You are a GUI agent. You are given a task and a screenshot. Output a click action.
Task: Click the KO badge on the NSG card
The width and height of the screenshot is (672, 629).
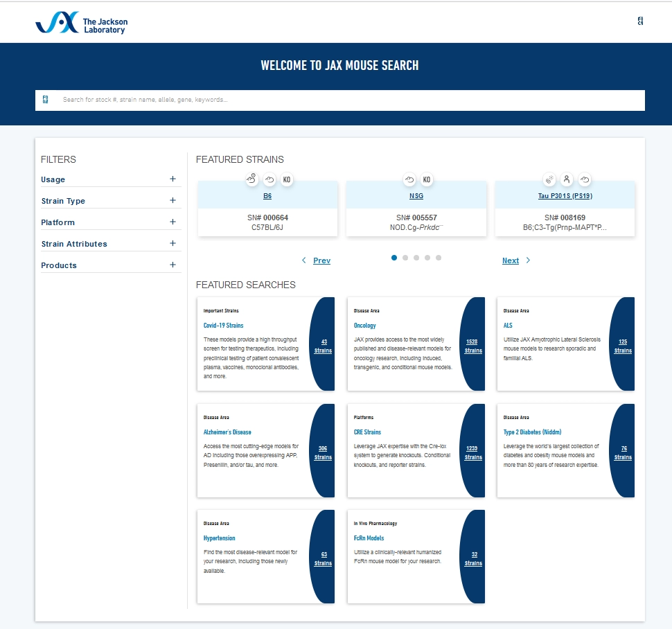coord(427,180)
